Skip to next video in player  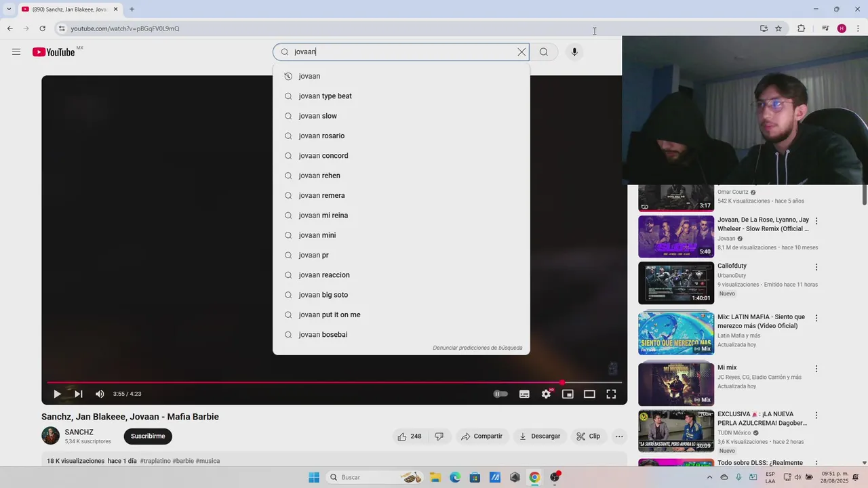[x=79, y=394]
